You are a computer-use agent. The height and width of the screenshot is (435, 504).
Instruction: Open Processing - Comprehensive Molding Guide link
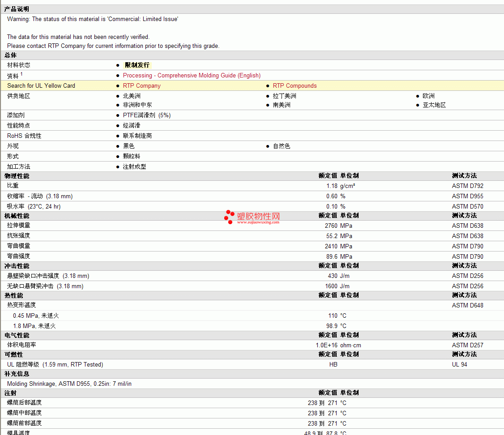192,76
